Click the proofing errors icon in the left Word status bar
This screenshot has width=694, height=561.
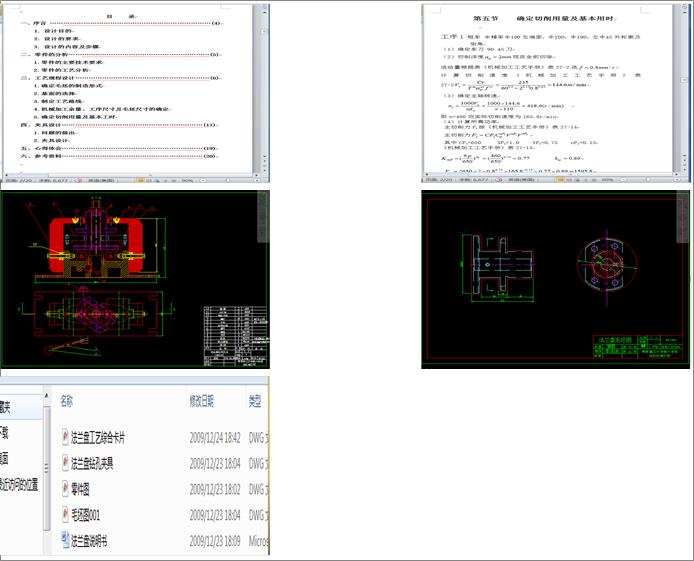tap(79, 180)
